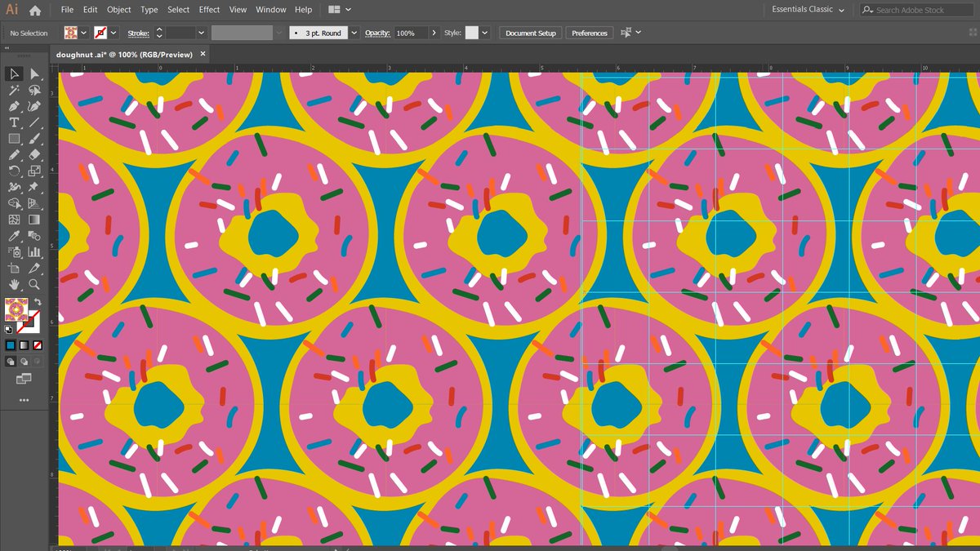Close the doughnut .ai document tab
Screen dimensions: 980x551
[203, 54]
